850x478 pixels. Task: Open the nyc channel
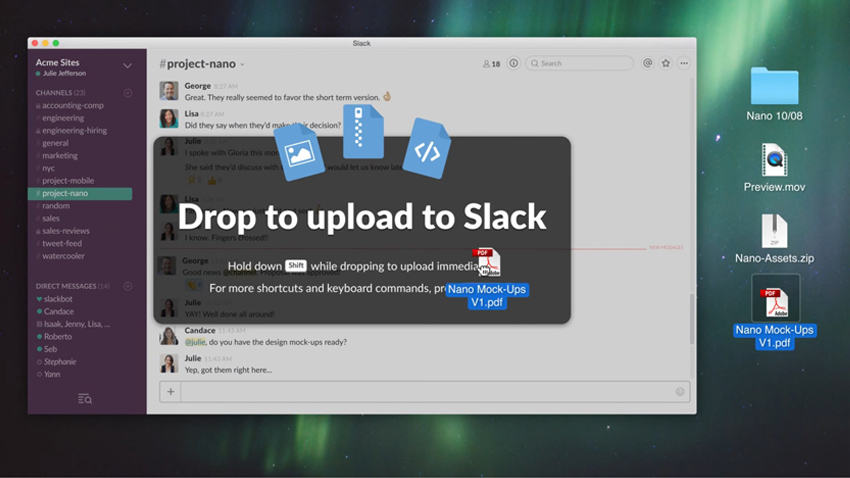48,168
